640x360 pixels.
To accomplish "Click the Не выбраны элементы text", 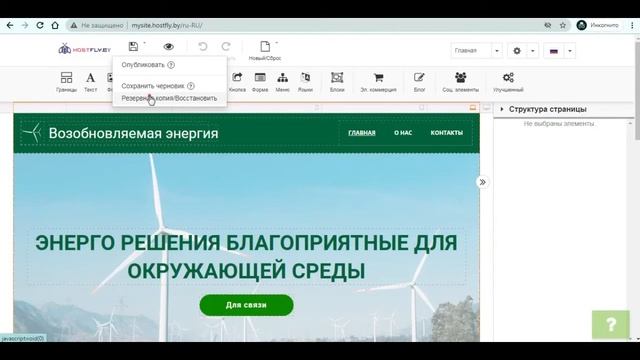I will click(559, 124).
